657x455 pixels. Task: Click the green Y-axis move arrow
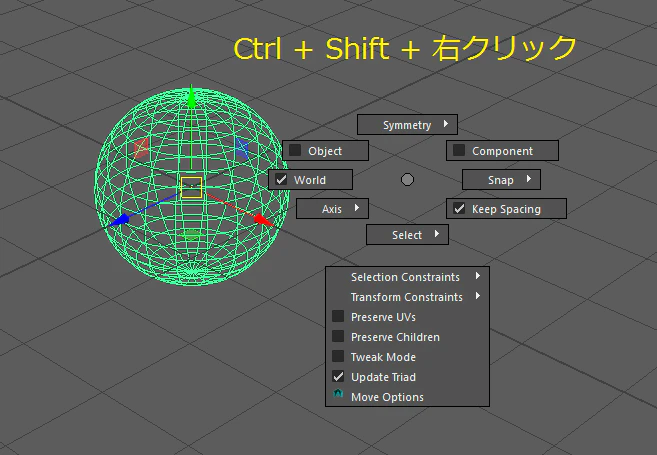tap(191, 98)
